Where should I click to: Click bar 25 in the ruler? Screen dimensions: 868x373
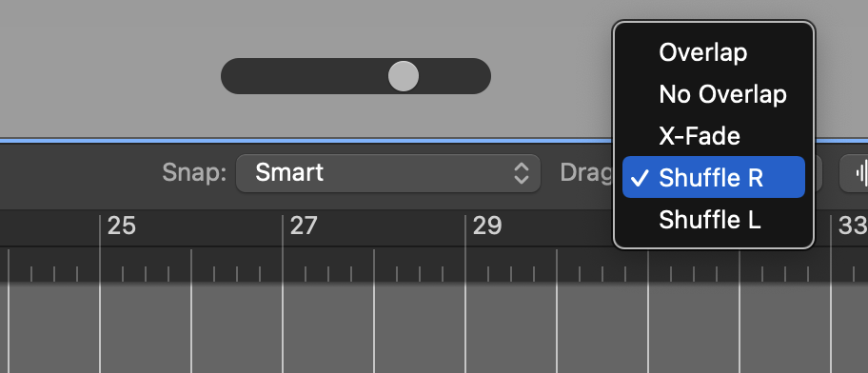(x=121, y=226)
